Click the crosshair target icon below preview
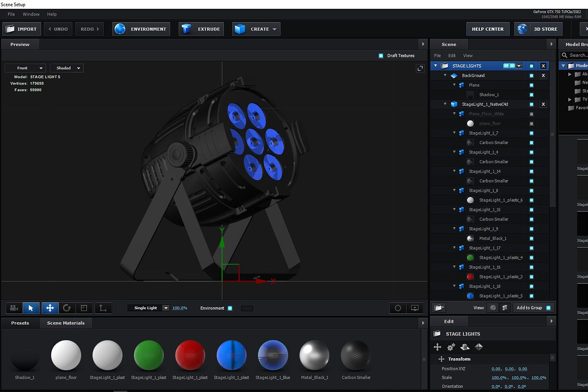The height and width of the screenshot is (392, 588). [x=398, y=308]
